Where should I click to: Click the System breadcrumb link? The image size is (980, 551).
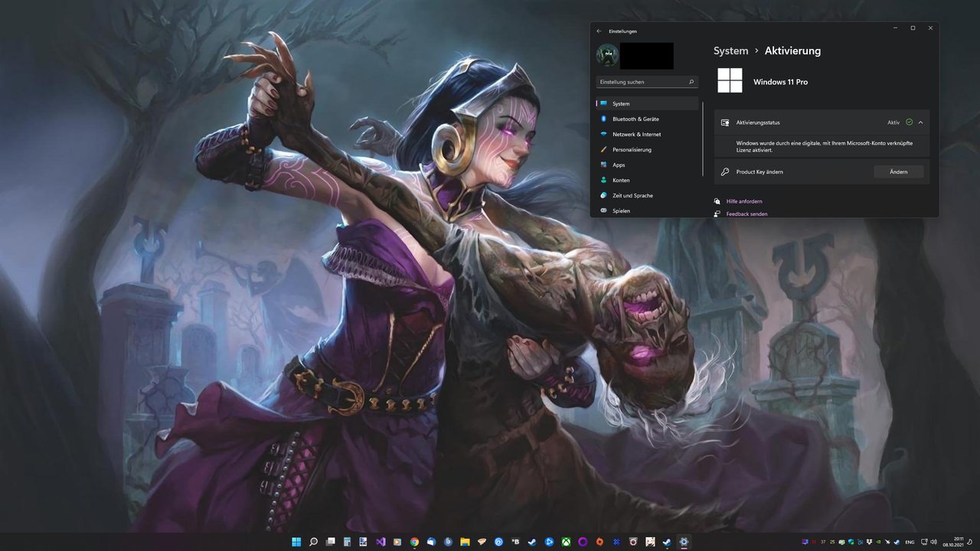click(x=730, y=51)
